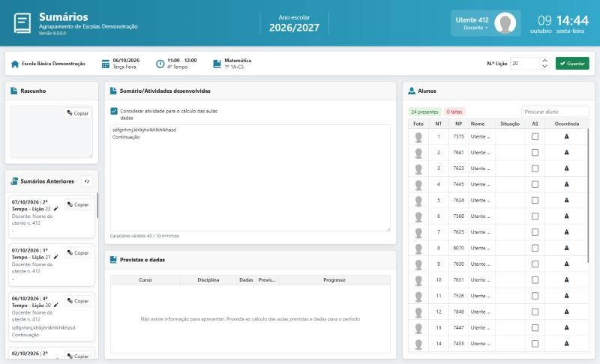Sort students by the Nome column header
Screen dimensions: 600x364
(x=478, y=124)
